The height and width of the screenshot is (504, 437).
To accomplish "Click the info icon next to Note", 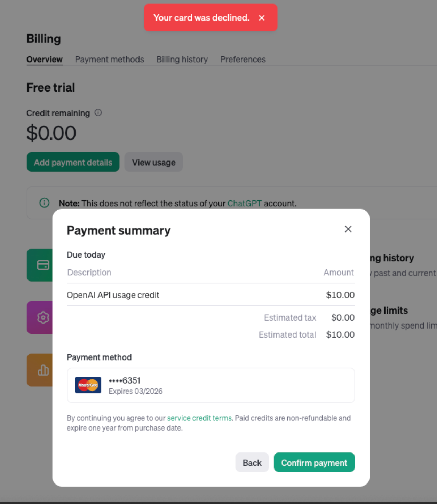I will [44, 203].
